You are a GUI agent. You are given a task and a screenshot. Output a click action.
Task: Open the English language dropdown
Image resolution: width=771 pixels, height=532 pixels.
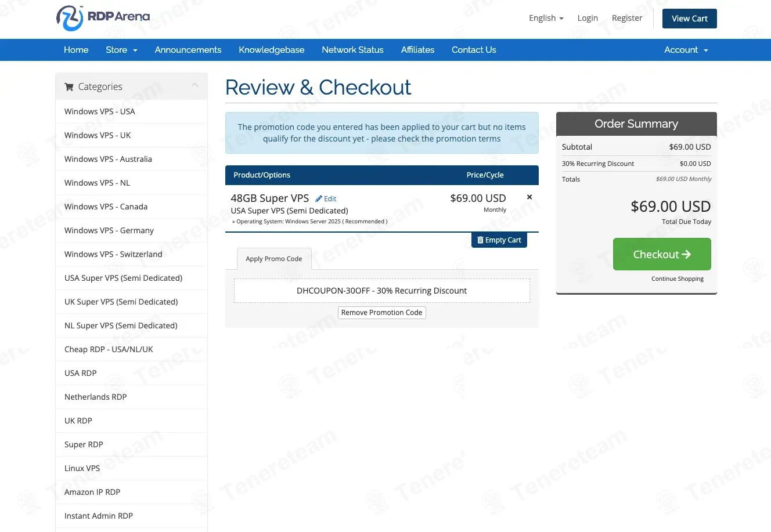pyautogui.click(x=546, y=18)
